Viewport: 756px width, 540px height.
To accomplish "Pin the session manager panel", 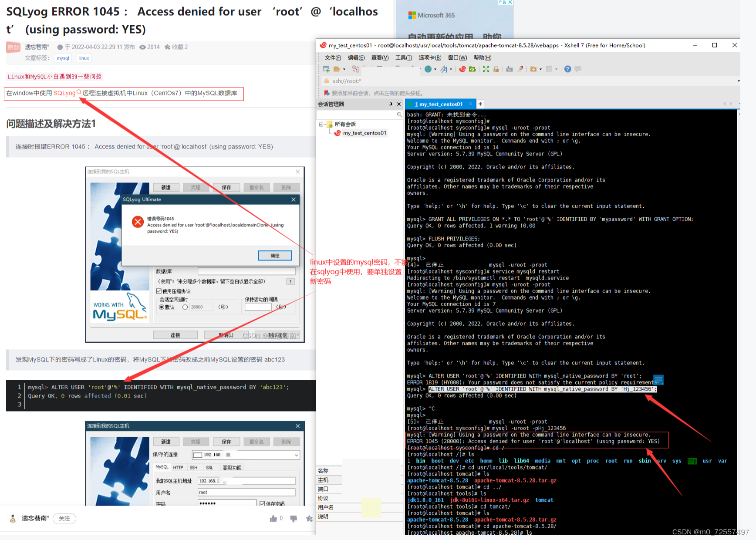I will 391,104.
